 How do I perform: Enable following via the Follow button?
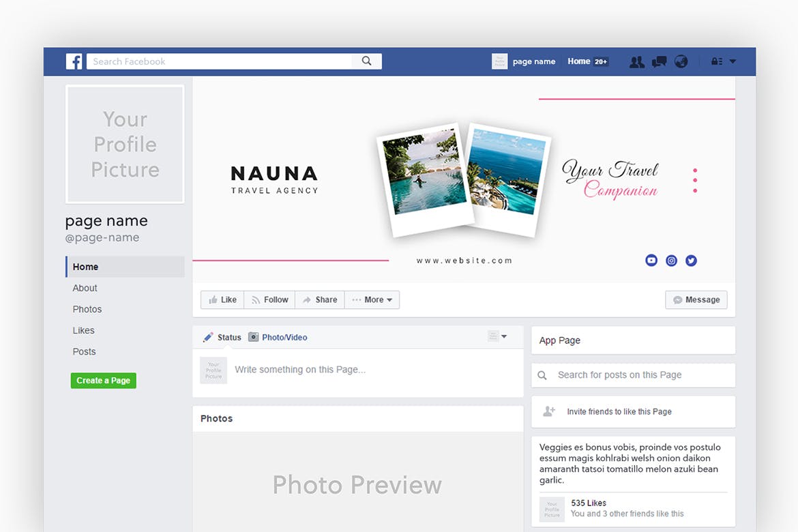269,299
